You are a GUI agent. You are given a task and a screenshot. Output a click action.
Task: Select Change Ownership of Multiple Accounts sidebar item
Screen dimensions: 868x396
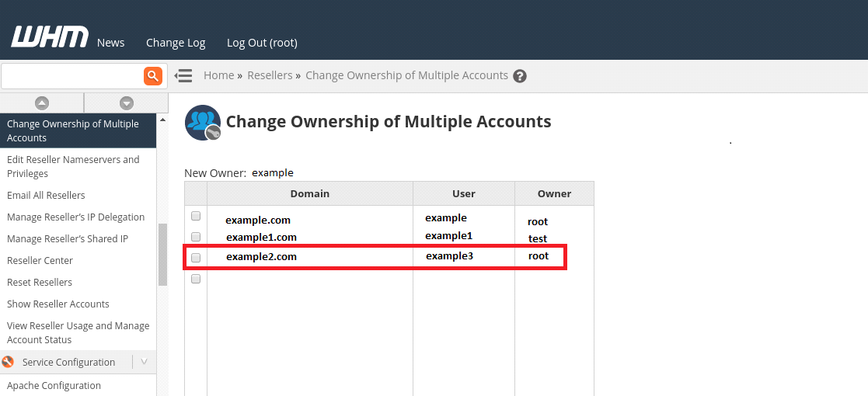78,131
